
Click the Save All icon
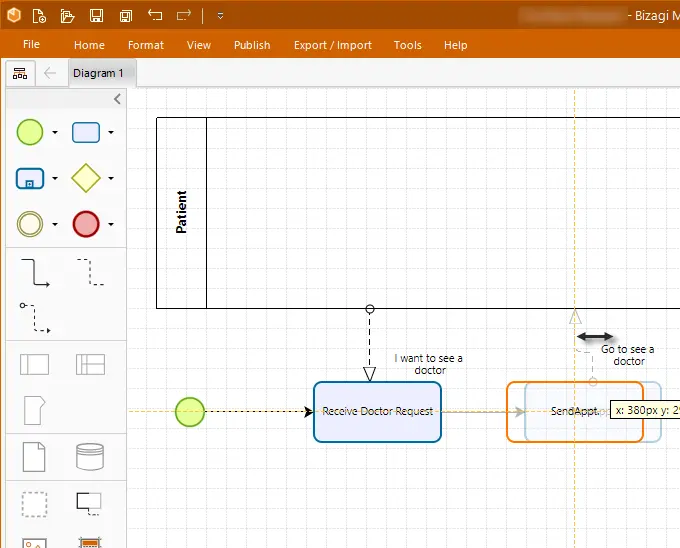coord(126,16)
